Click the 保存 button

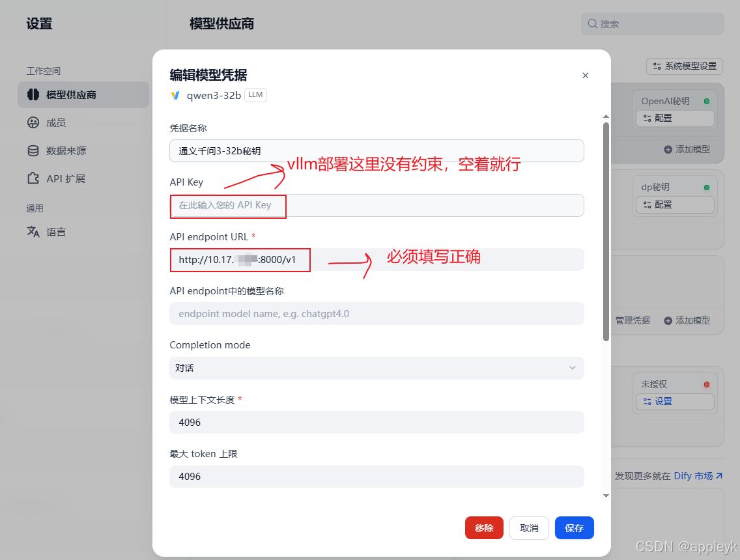click(574, 528)
